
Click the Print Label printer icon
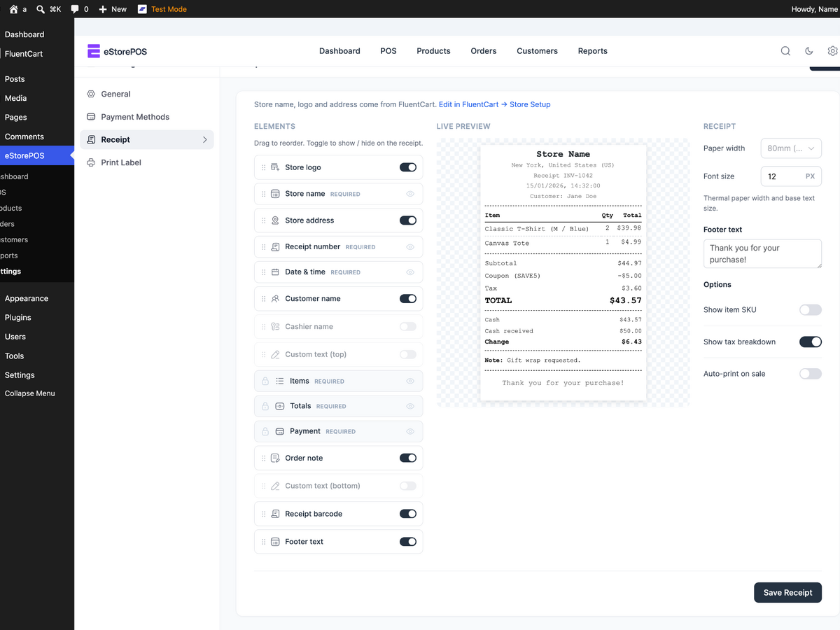point(91,162)
